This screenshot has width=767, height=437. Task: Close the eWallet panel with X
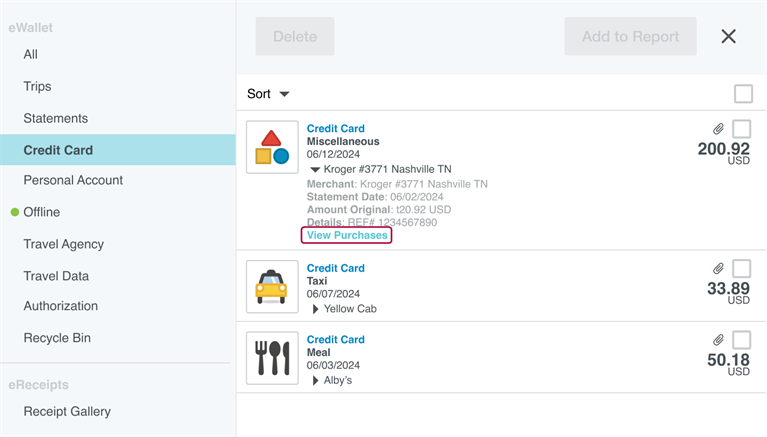[x=728, y=36]
